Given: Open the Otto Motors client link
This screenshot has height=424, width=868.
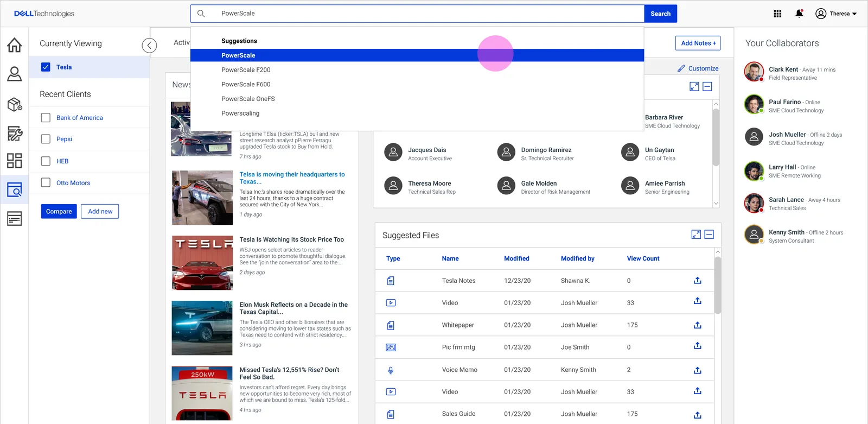Looking at the screenshot, I should [73, 183].
